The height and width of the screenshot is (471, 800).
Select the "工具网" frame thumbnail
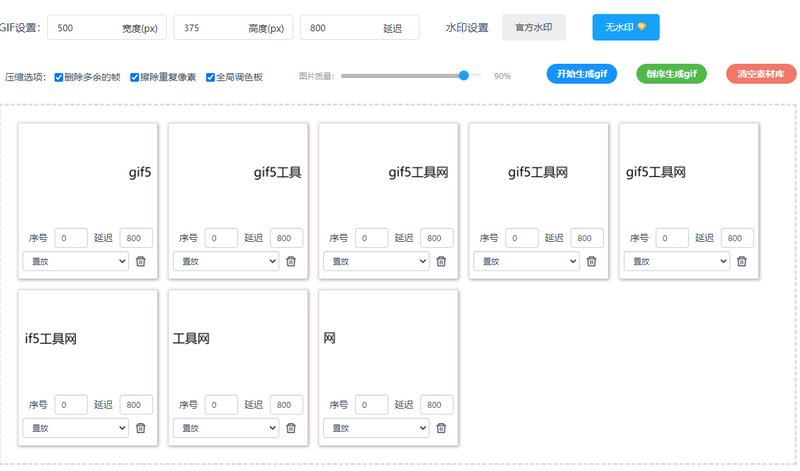coord(238,339)
